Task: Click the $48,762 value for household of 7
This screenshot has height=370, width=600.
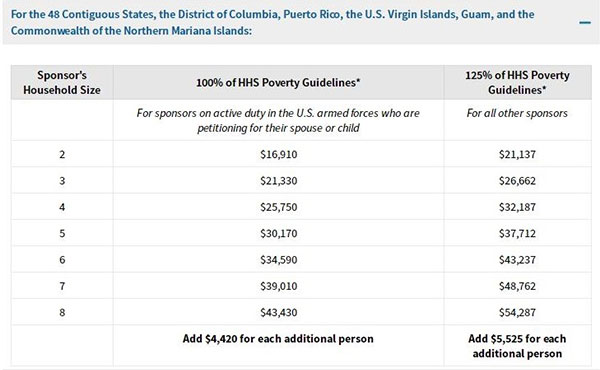Action: click(517, 286)
